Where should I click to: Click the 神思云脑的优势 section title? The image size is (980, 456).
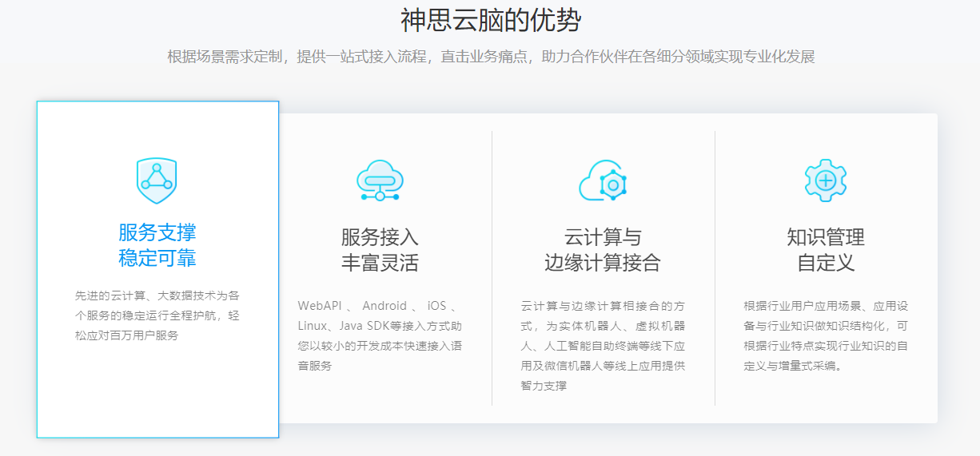(x=490, y=20)
